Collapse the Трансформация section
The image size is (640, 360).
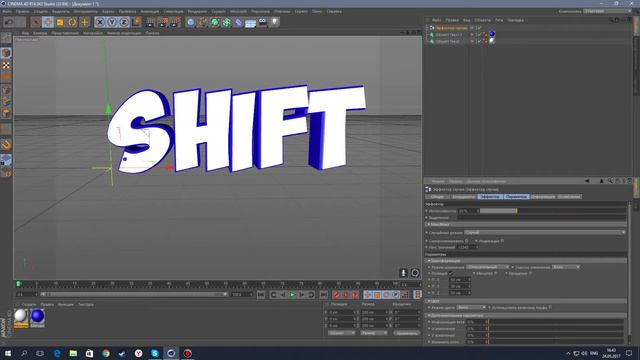point(527,260)
